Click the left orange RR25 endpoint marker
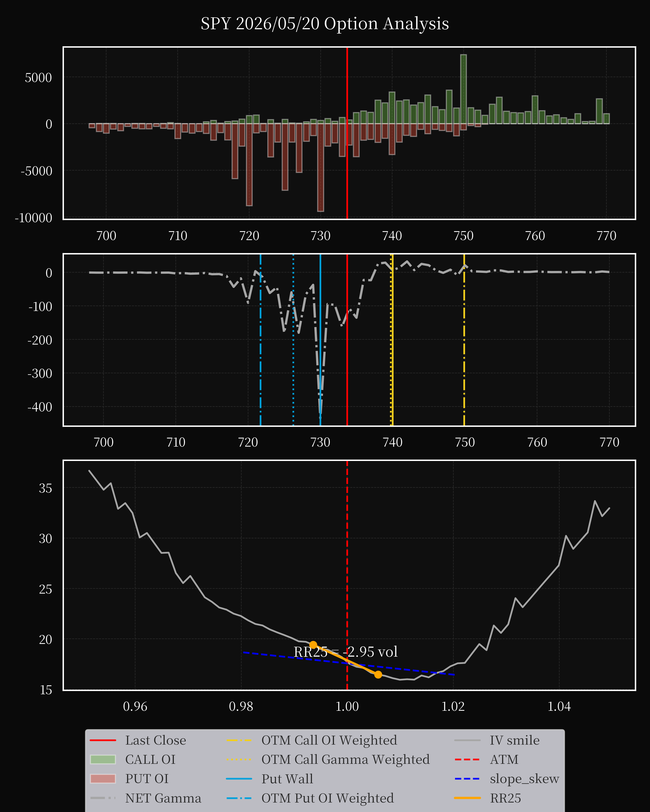The image size is (650, 812). [313, 645]
